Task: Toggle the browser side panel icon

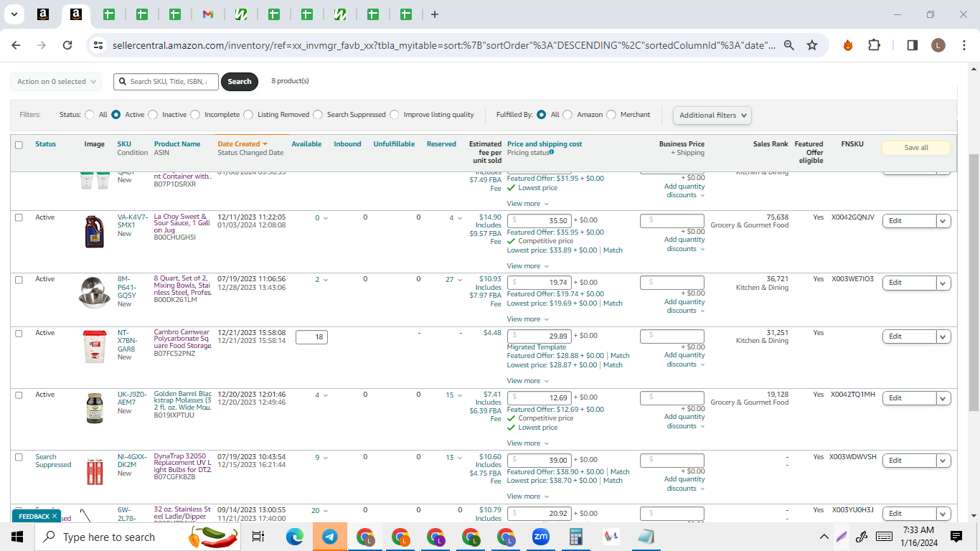Action: click(x=913, y=45)
